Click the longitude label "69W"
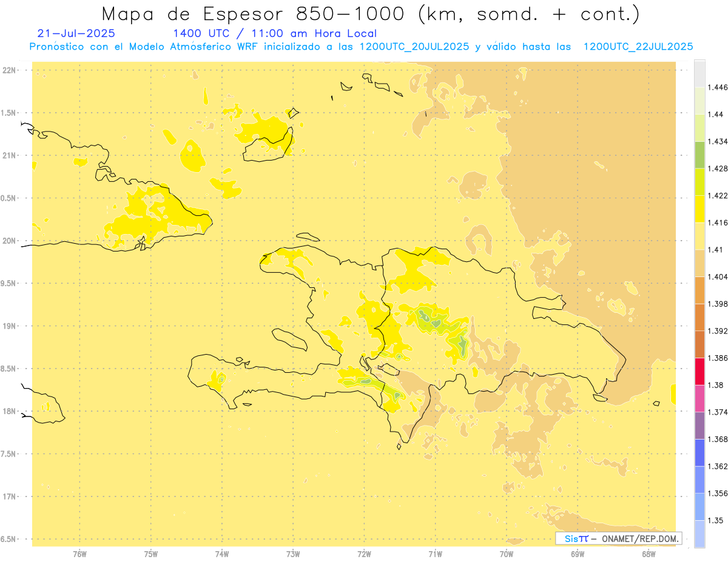The image size is (728, 562). click(578, 554)
